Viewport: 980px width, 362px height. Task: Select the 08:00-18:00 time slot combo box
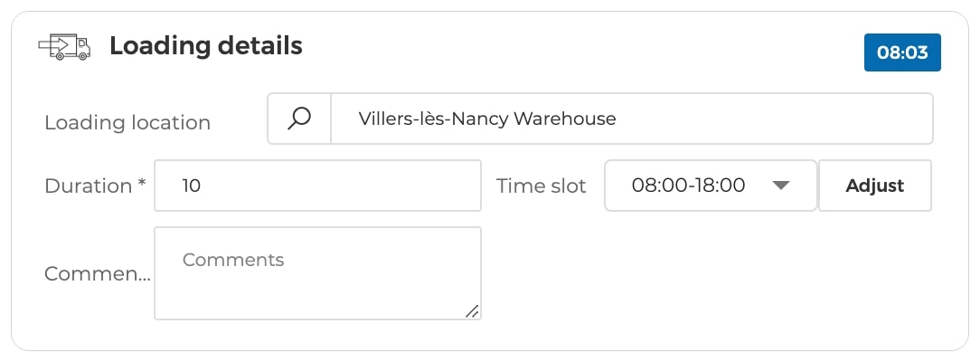point(711,185)
